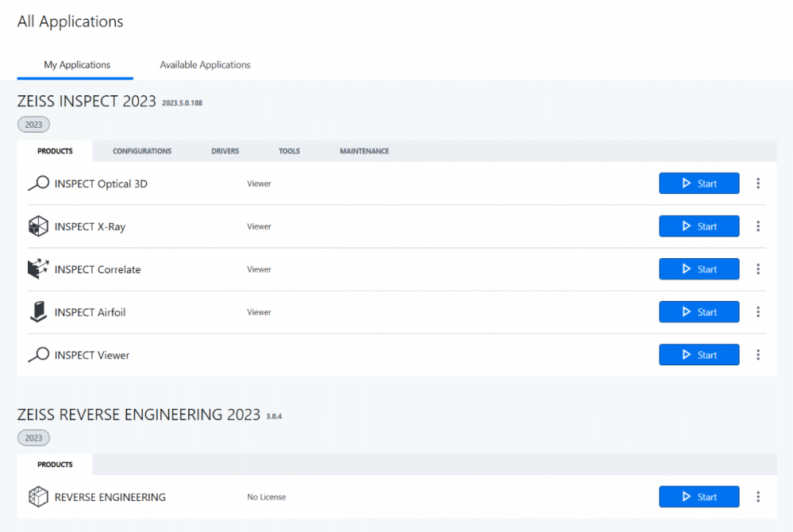Click the INSPECT Optical 3D magnifier icon
Image resolution: width=793 pixels, height=532 pixels.
(x=38, y=183)
